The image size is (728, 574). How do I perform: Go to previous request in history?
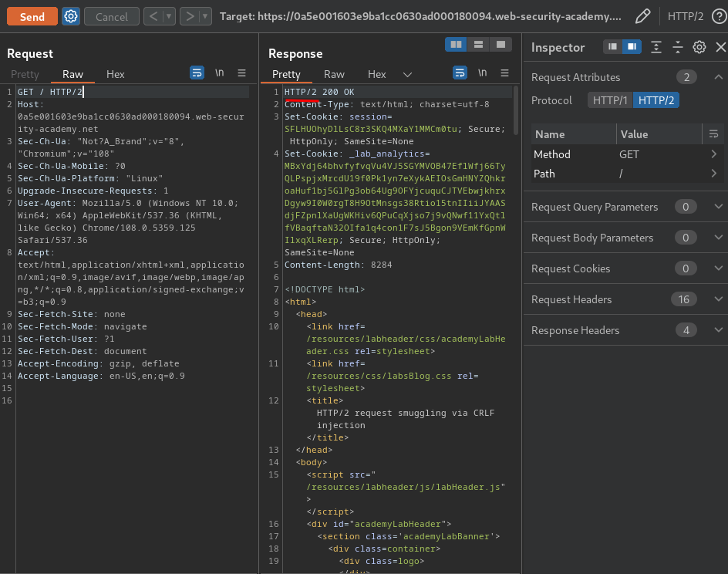[x=153, y=17]
